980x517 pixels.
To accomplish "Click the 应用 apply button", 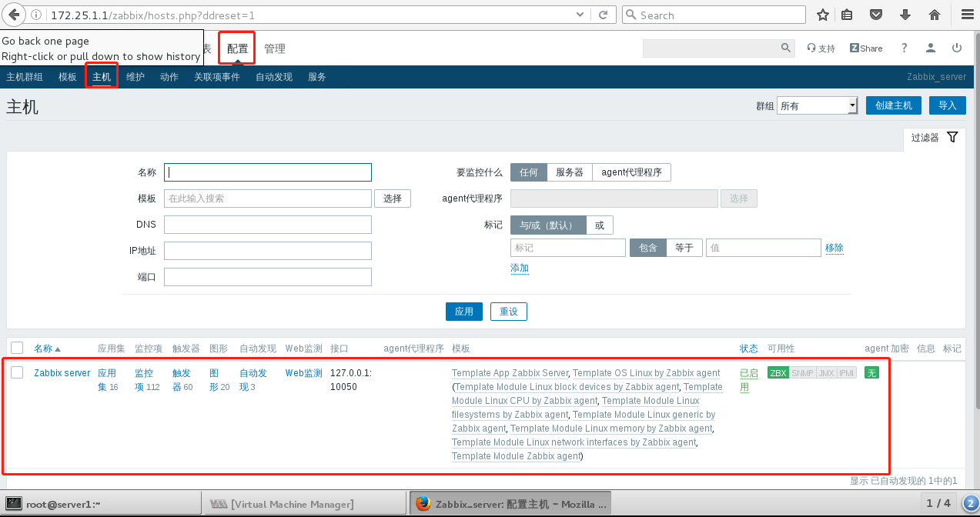I will [x=464, y=312].
